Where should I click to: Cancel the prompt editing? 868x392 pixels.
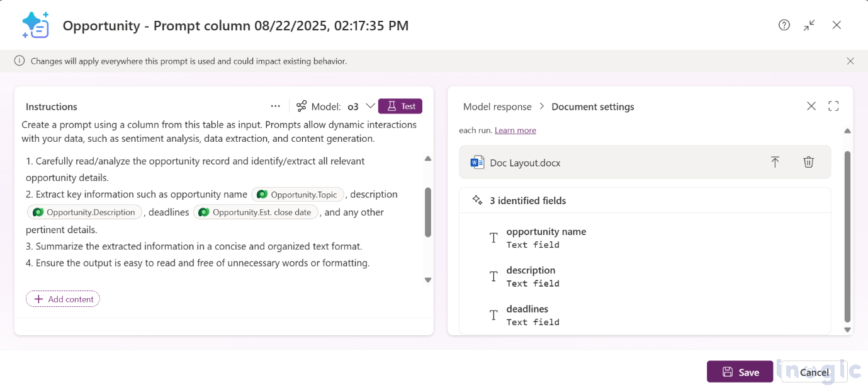point(814,372)
